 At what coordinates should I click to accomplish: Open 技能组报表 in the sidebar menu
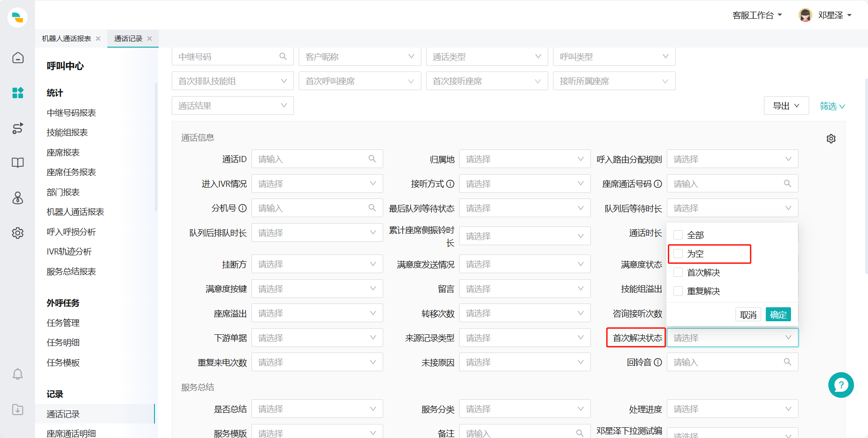tap(67, 133)
